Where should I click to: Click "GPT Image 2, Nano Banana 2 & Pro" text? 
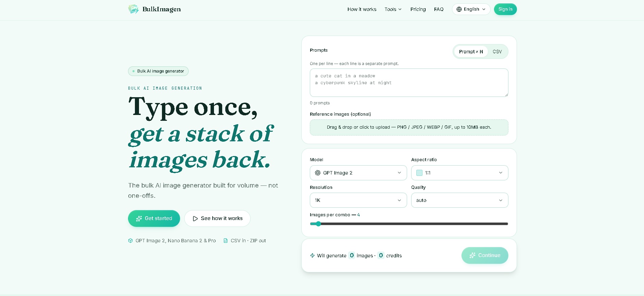coord(176,241)
